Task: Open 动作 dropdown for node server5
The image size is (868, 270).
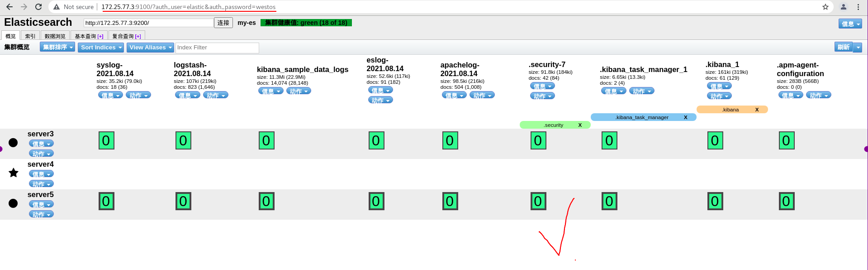Action: point(41,214)
